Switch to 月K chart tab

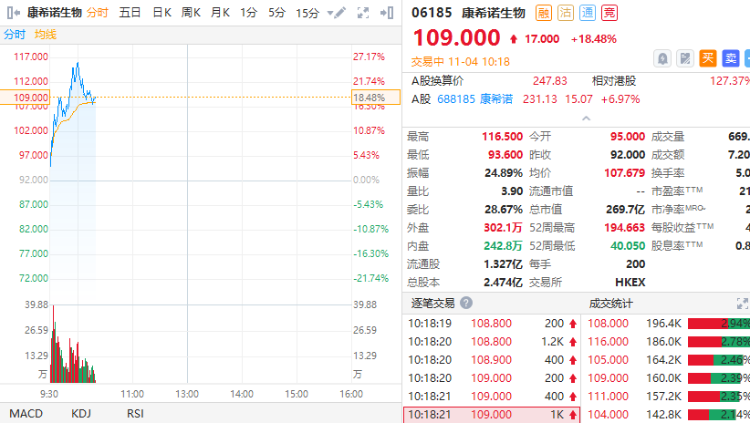pyautogui.click(x=220, y=12)
